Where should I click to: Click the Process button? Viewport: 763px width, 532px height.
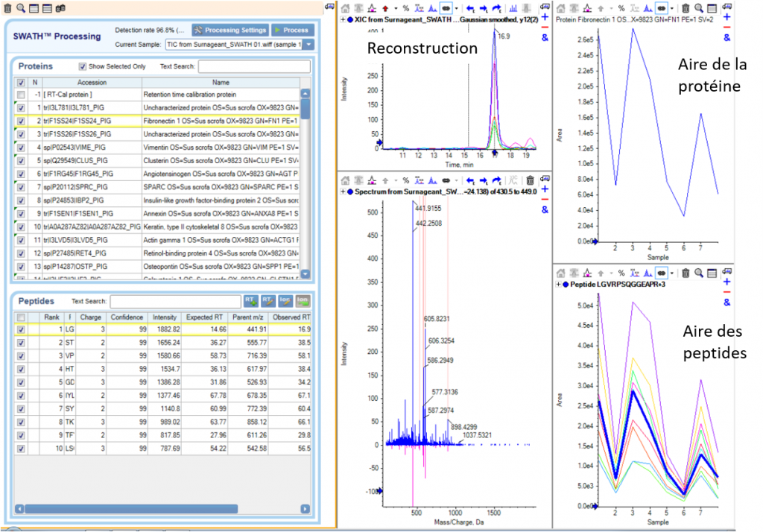pos(291,30)
